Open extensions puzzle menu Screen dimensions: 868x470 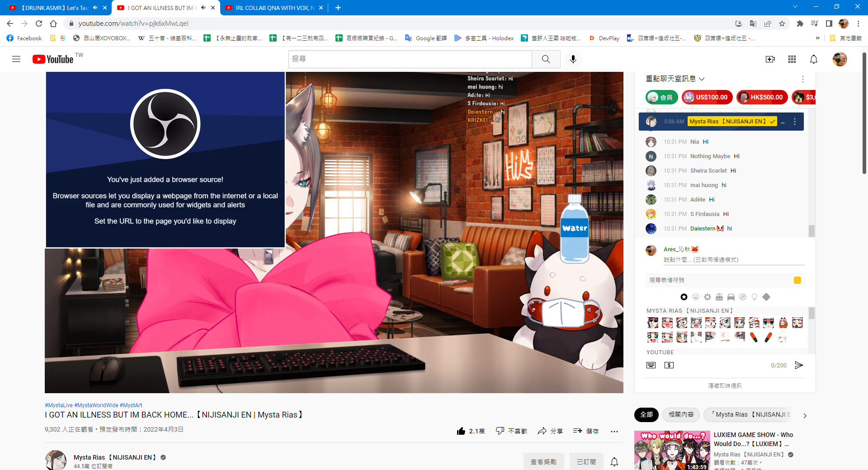pyautogui.click(x=800, y=23)
